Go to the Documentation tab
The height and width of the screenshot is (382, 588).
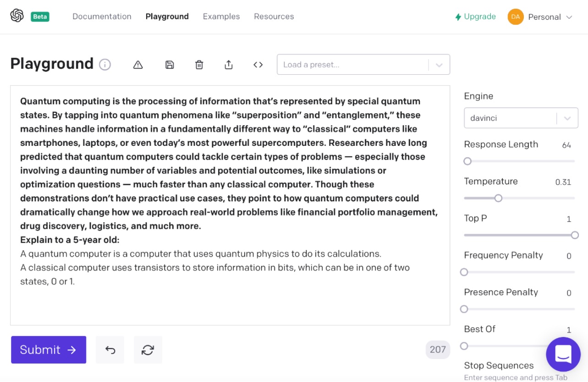(102, 17)
